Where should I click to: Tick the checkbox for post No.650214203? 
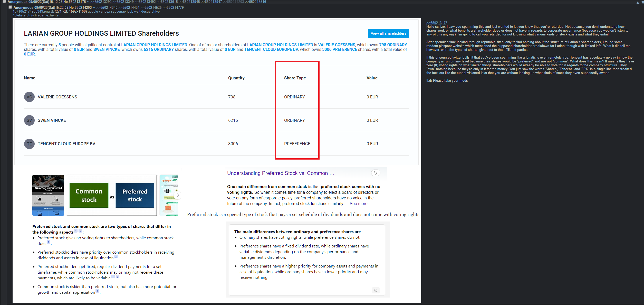(10, 7)
